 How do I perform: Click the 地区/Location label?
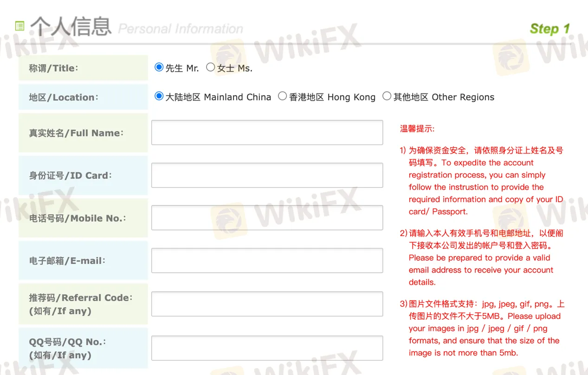[64, 98]
